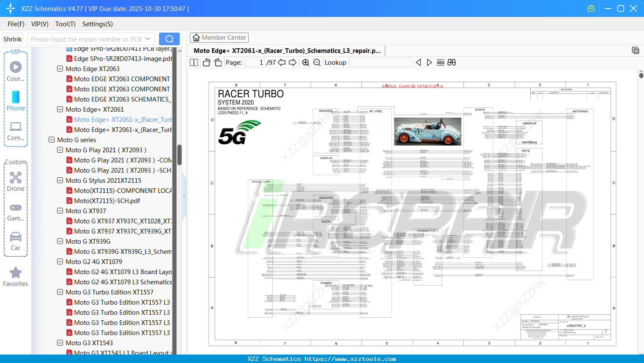
Task: Open the Member Center
Action: pos(219,37)
